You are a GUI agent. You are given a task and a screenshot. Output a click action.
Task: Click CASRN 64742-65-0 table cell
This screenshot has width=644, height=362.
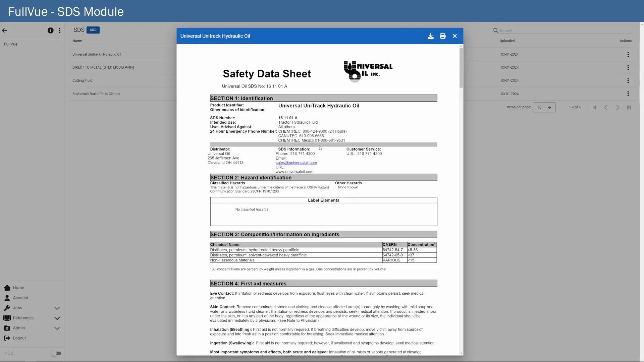coord(394,255)
